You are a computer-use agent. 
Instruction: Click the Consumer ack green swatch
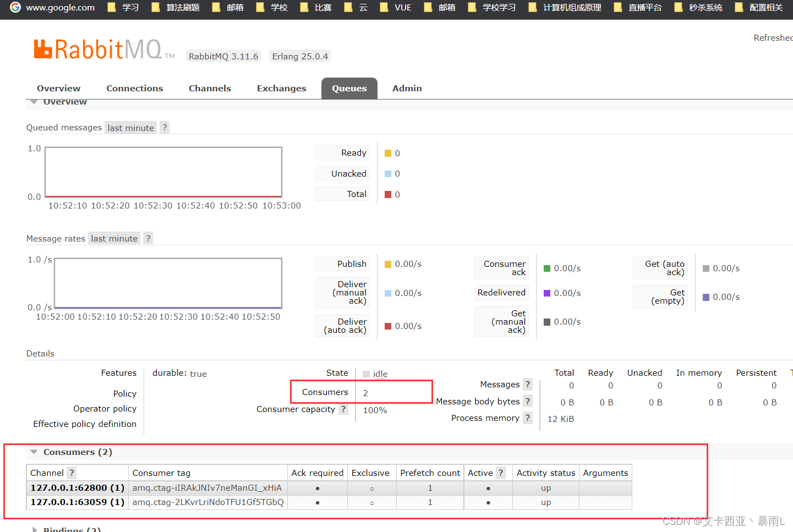[547, 268]
